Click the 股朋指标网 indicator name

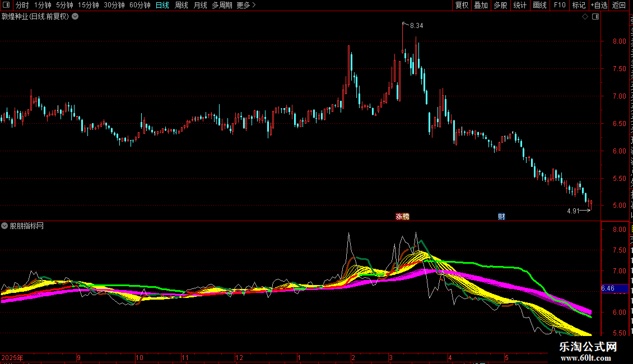pos(27,226)
